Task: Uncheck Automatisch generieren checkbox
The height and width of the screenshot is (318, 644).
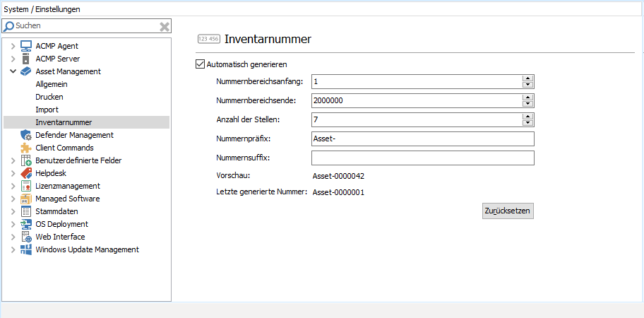Action: [200, 64]
